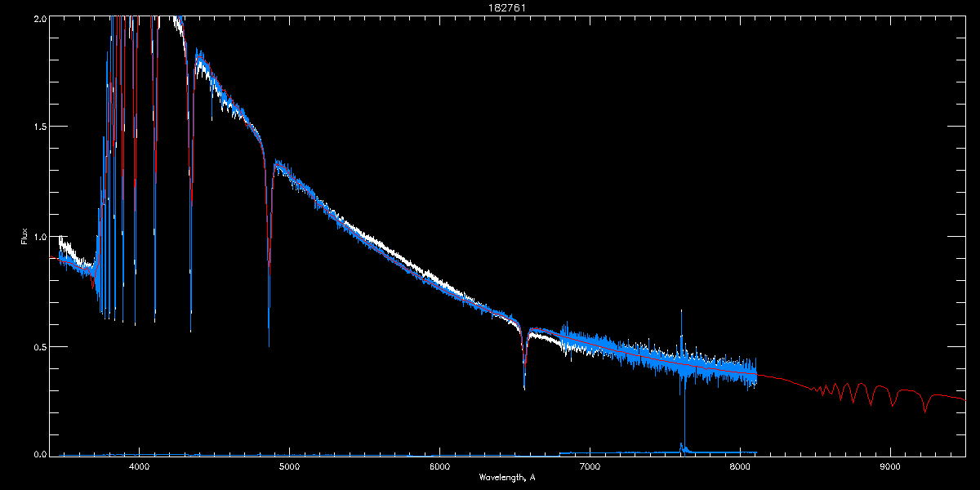
Task: Click the 1.5 flux tick label
Action: pyautogui.click(x=39, y=127)
